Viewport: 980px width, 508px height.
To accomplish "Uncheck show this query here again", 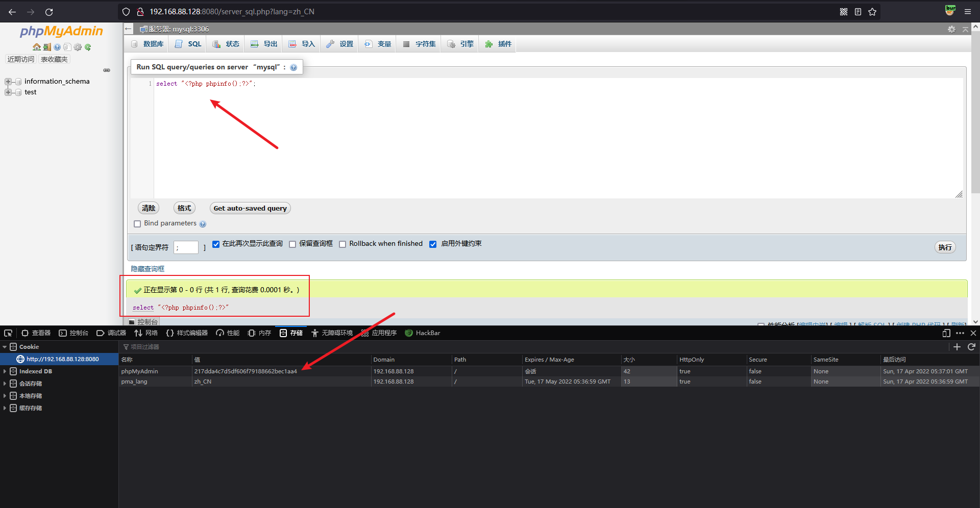I will (216, 244).
